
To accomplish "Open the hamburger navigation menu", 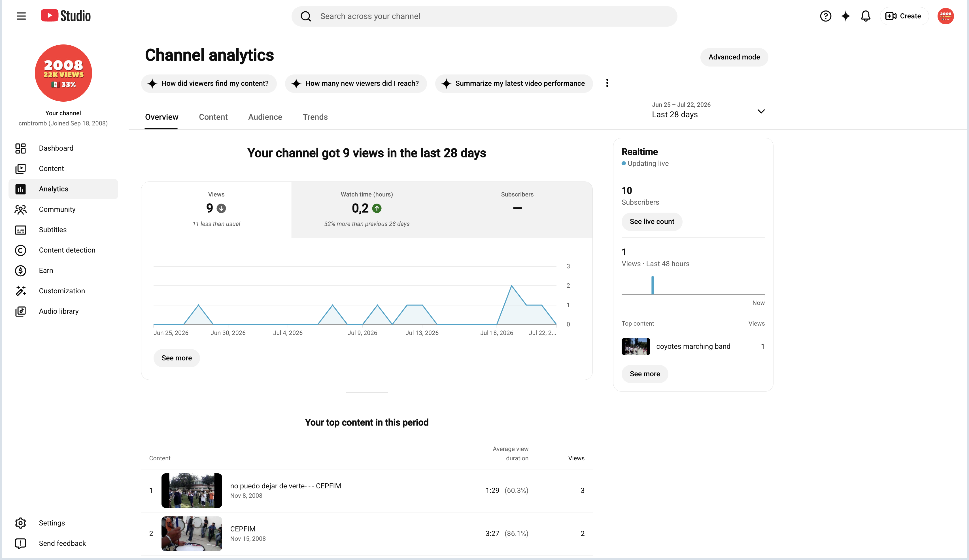I will pos(22,16).
